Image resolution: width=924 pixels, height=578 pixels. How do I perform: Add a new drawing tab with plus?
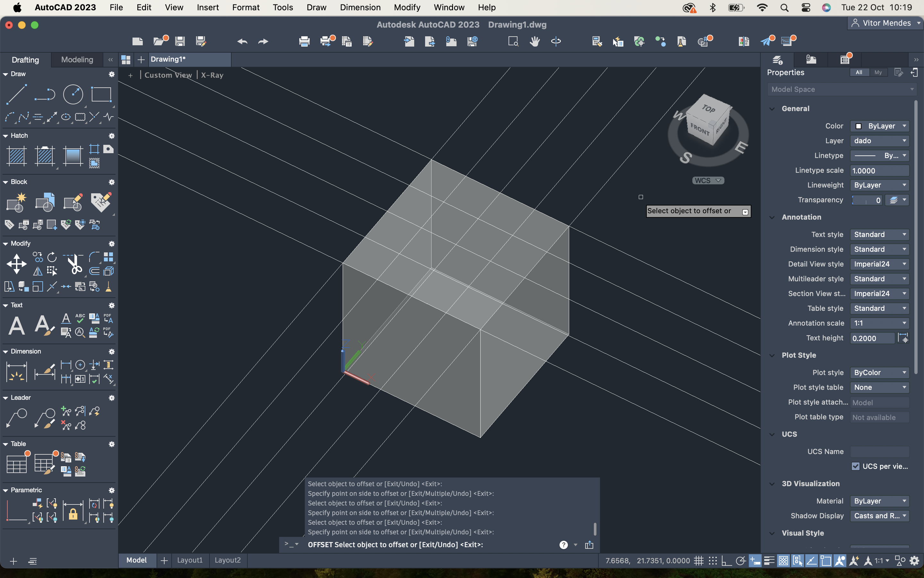point(141,60)
